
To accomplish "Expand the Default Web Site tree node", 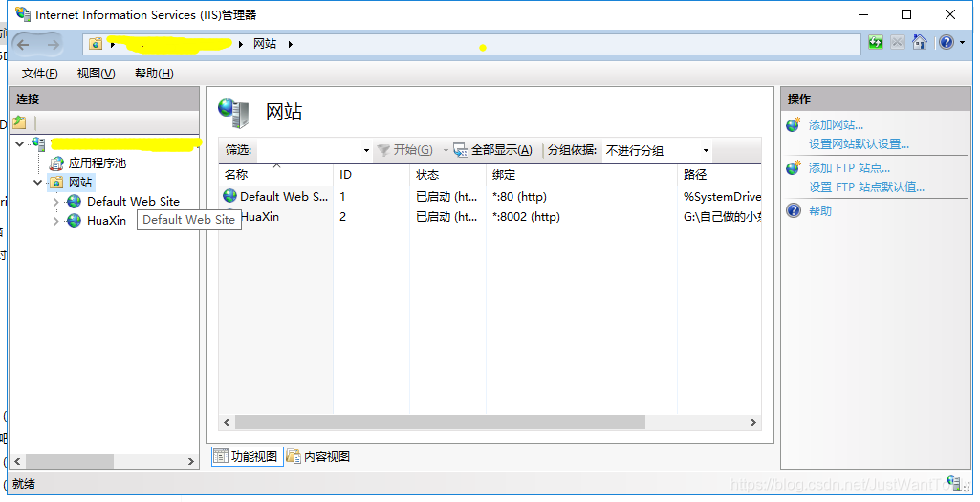I will pyautogui.click(x=55, y=202).
